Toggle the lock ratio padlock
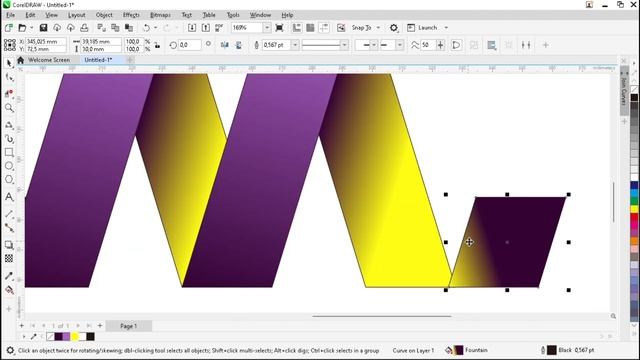 158,45
